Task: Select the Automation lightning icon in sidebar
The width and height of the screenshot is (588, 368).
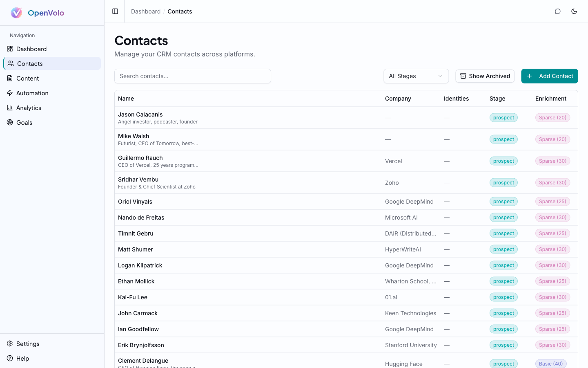Action: point(10,93)
